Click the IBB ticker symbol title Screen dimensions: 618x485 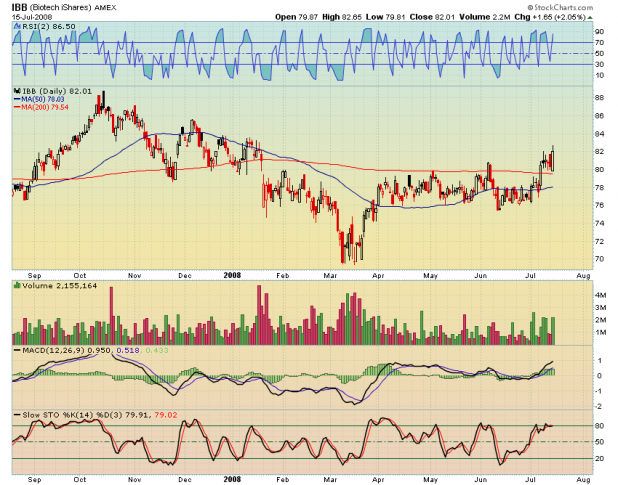[19, 7]
